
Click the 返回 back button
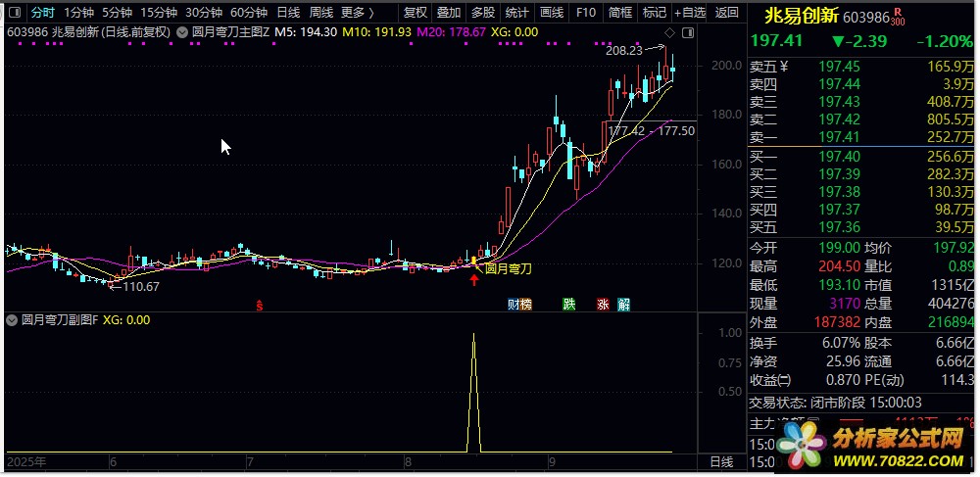(726, 12)
